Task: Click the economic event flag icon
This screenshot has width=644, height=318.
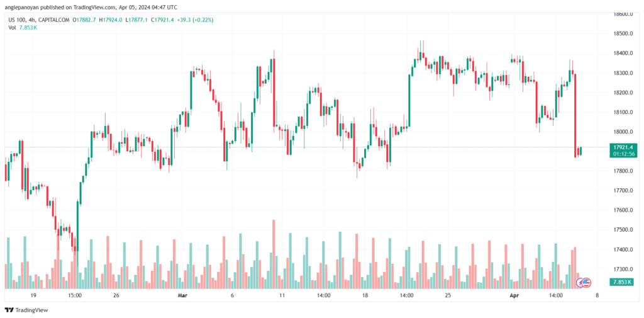Action: click(585, 282)
